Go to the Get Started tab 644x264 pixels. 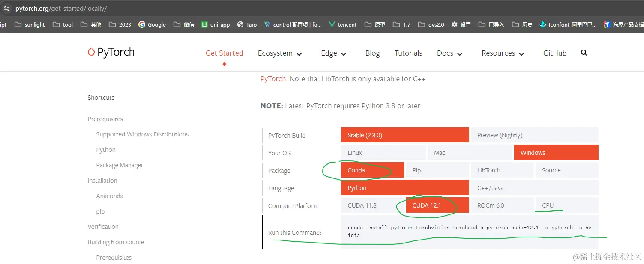pyautogui.click(x=224, y=53)
